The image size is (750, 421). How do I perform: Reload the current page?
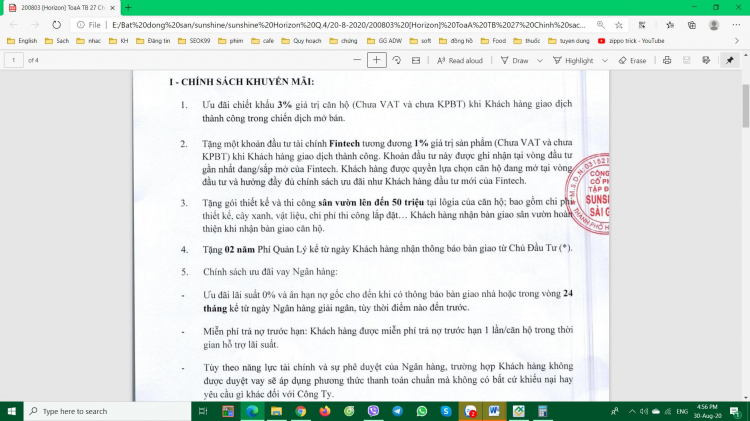(56, 25)
